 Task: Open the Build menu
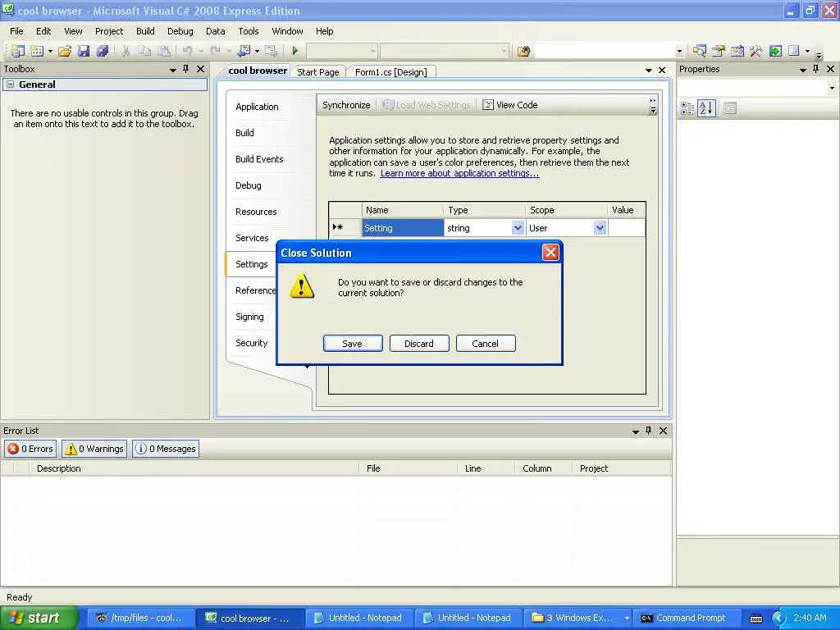(145, 31)
